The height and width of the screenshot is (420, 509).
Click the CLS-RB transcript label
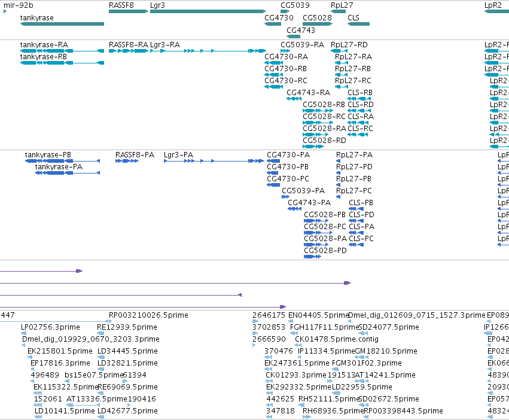coord(360,93)
